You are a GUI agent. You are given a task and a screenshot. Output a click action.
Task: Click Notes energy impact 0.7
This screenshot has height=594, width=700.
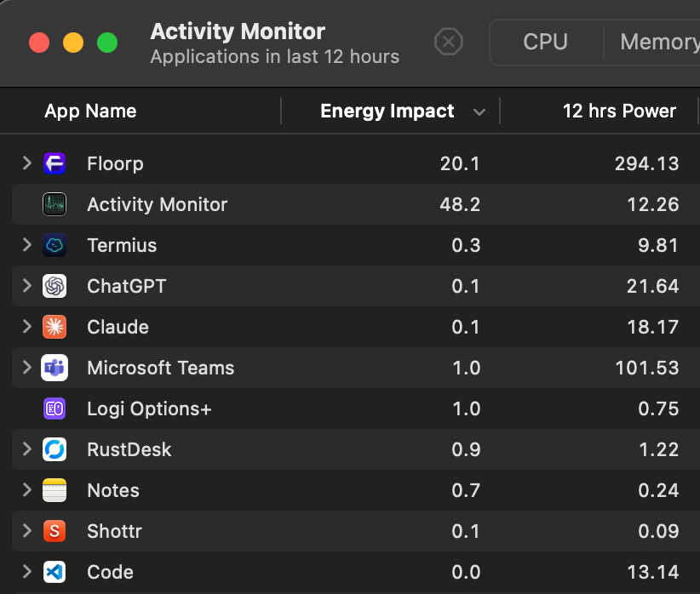click(466, 490)
